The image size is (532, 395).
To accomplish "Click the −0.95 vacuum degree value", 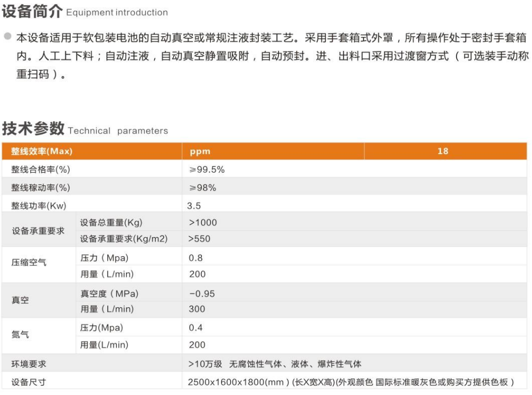I will [x=202, y=293].
